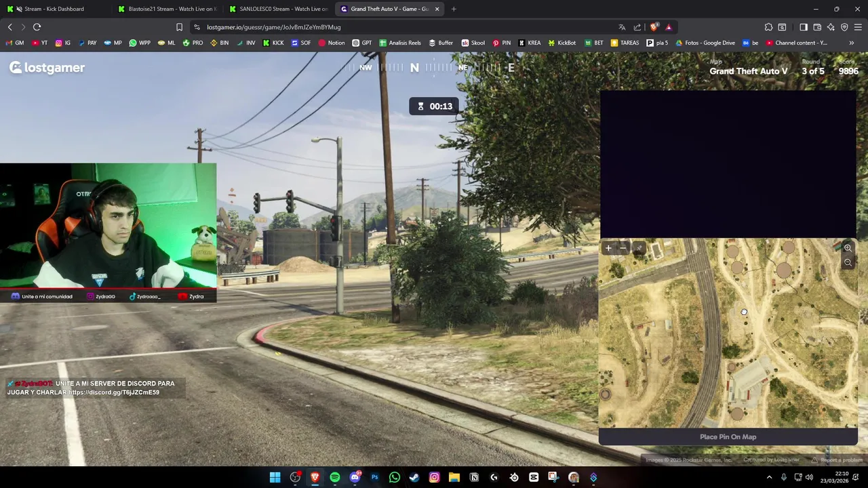Open Brave Rewards triangle icon
This screenshot has height=488, width=868.
(669, 27)
